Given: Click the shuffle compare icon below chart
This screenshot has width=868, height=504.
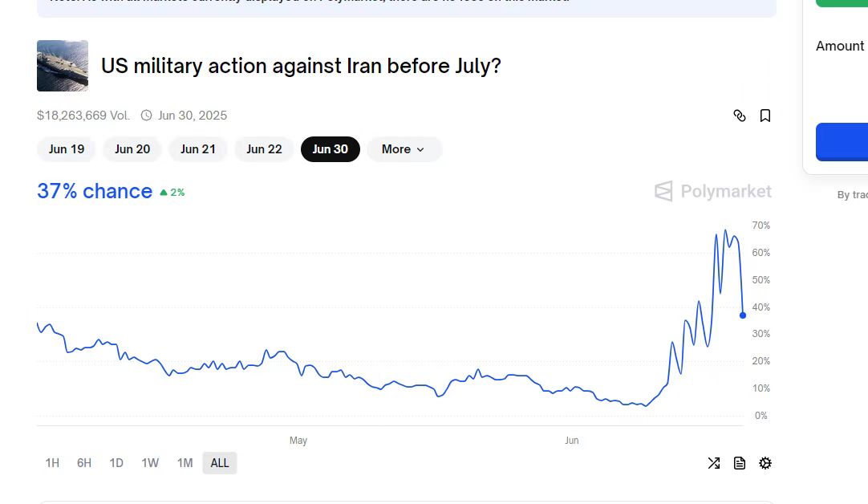Looking at the screenshot, I should pyautogui.click(x=714, y=463).
